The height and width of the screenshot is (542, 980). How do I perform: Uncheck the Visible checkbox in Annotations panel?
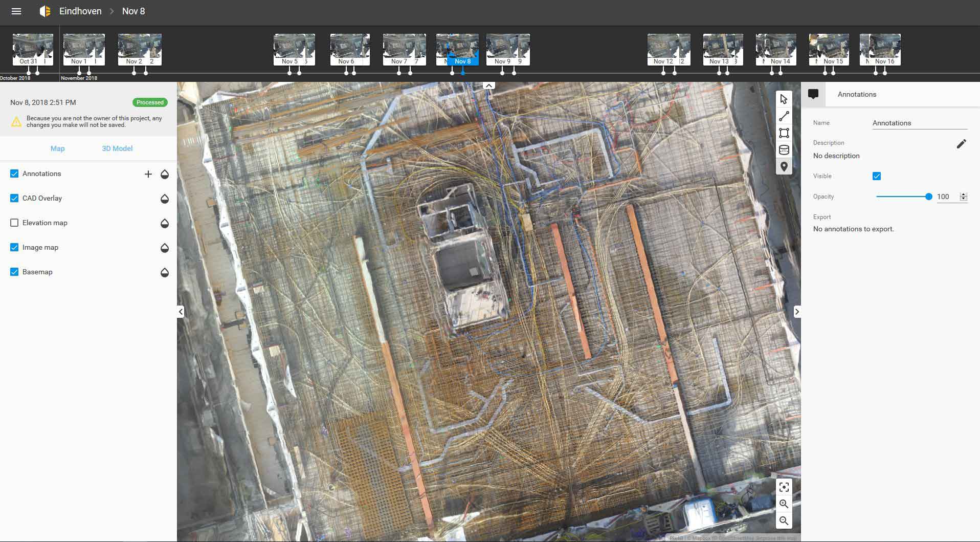877,176
